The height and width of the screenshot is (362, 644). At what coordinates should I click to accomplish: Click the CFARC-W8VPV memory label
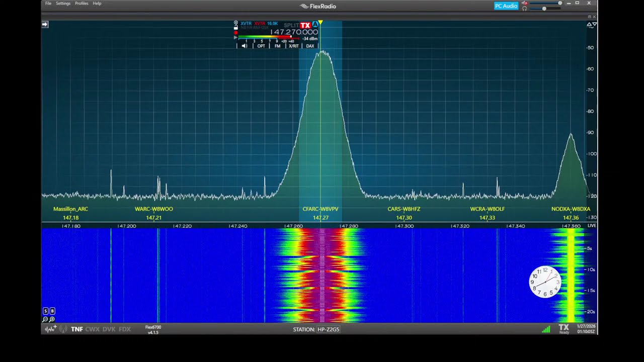coord(320,209)
